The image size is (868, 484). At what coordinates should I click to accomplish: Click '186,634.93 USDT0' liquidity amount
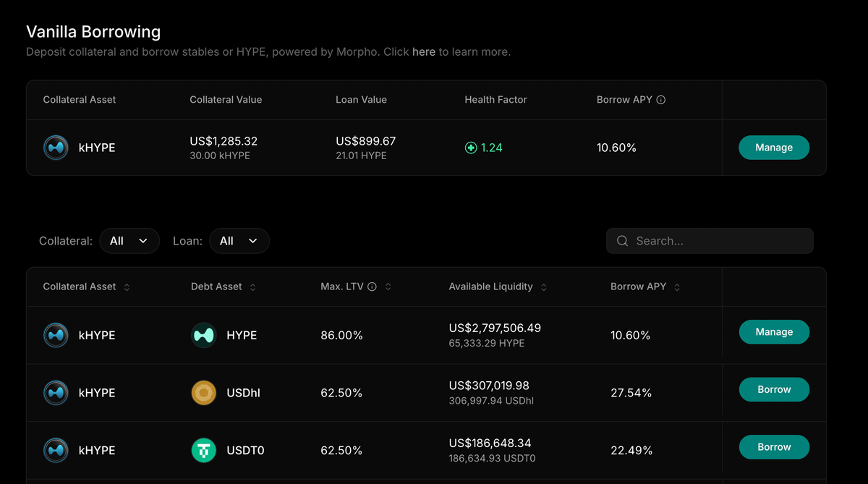tap(492, 458)
